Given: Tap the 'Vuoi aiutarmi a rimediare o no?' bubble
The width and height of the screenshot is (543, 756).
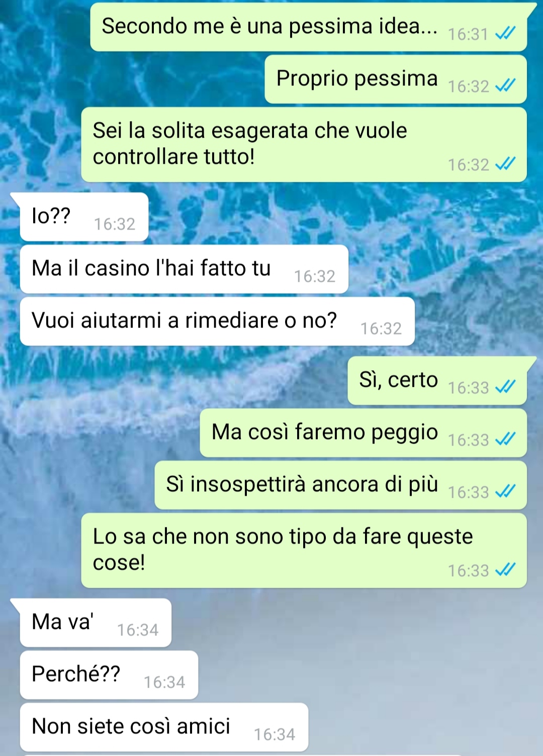Looking at the screenshot, I should coord(217,321).
